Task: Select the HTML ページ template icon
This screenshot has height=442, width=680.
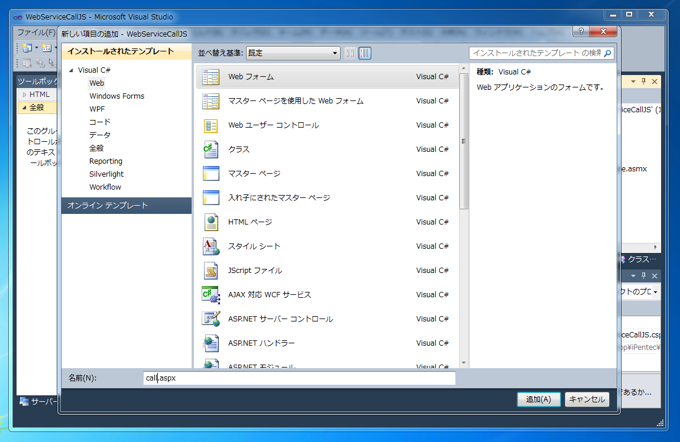Action: 211,222
